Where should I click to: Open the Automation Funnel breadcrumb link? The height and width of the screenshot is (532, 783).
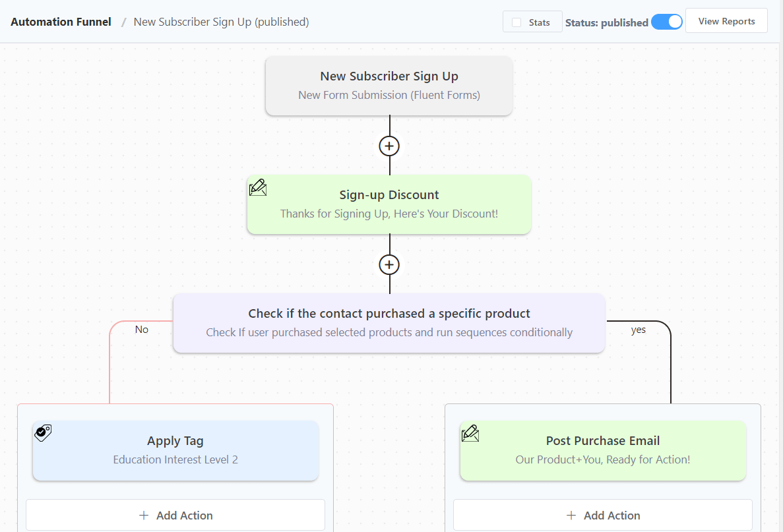click(61, 21)
